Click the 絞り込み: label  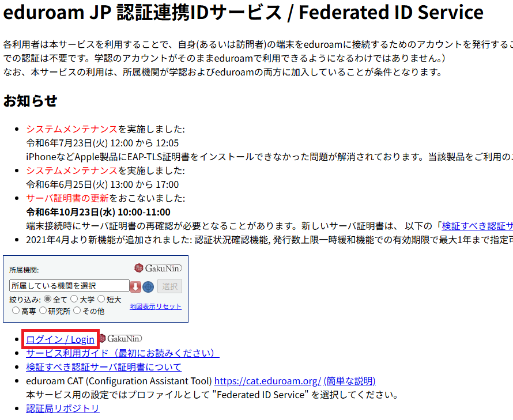pyautogui.click(x=25, y=300)
